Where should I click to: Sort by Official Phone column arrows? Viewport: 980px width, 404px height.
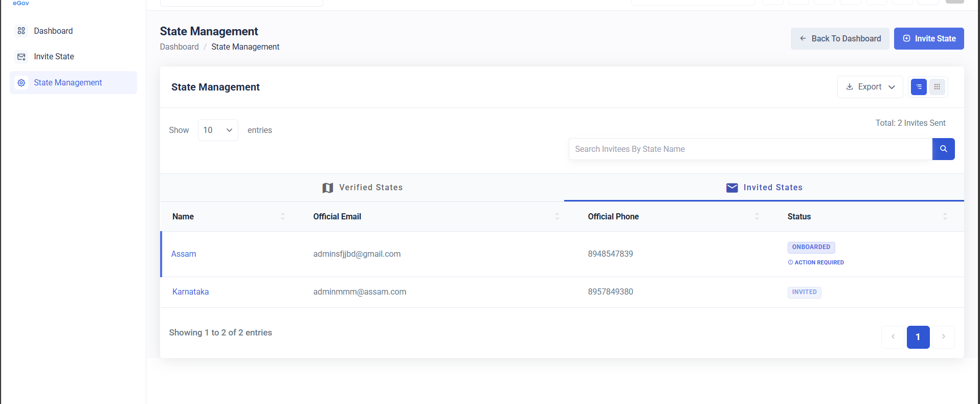click(x=756, y=216)
